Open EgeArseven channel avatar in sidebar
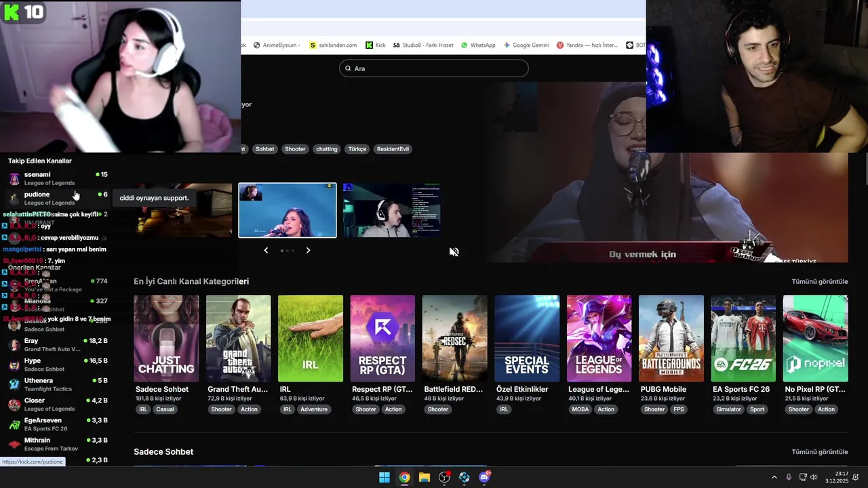868x488 pixels. pos(14,424)
